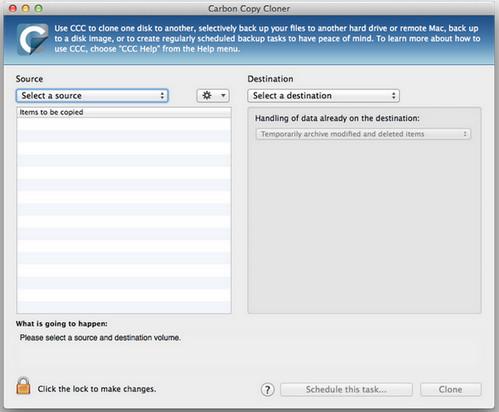Click the empty gray destination options panel

[x=364, y=227]
